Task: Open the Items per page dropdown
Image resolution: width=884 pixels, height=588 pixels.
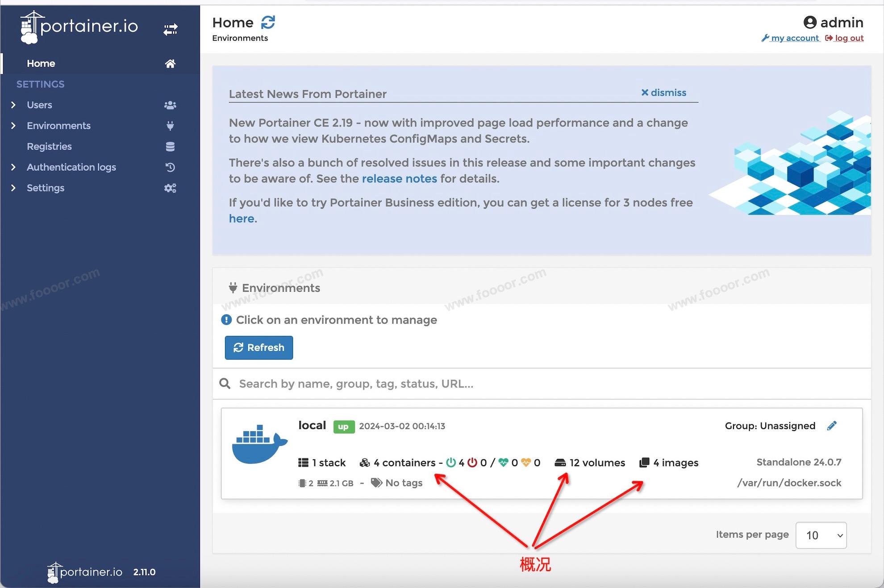Action: (x=821, y=535)
